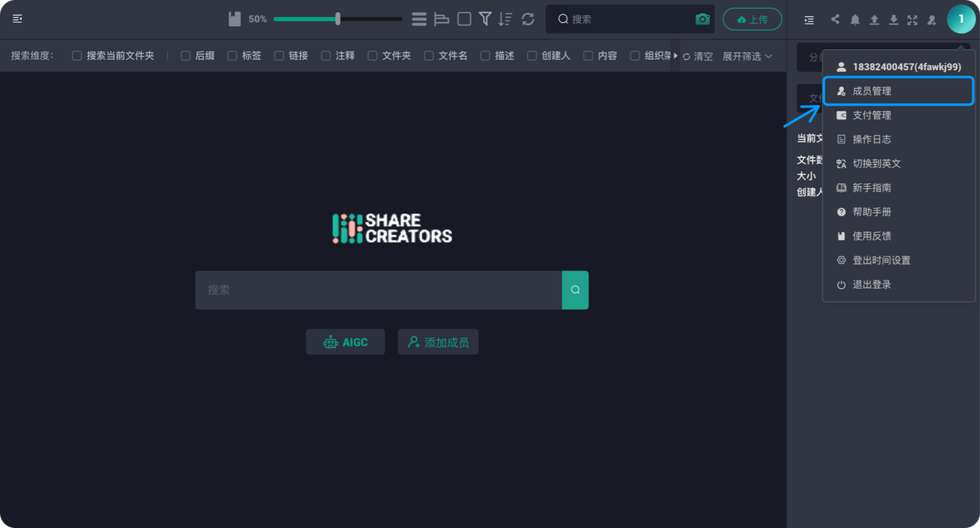Viewport: 980px width, 528px height.
Task: Enable the 文件夹 search dimension
Action: tap(372, 56)
